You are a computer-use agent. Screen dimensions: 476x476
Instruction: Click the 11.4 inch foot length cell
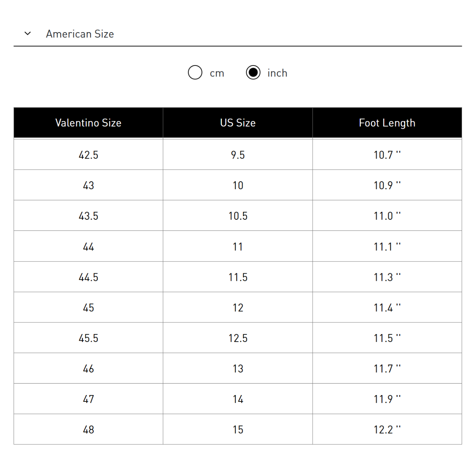click(387, 307)
